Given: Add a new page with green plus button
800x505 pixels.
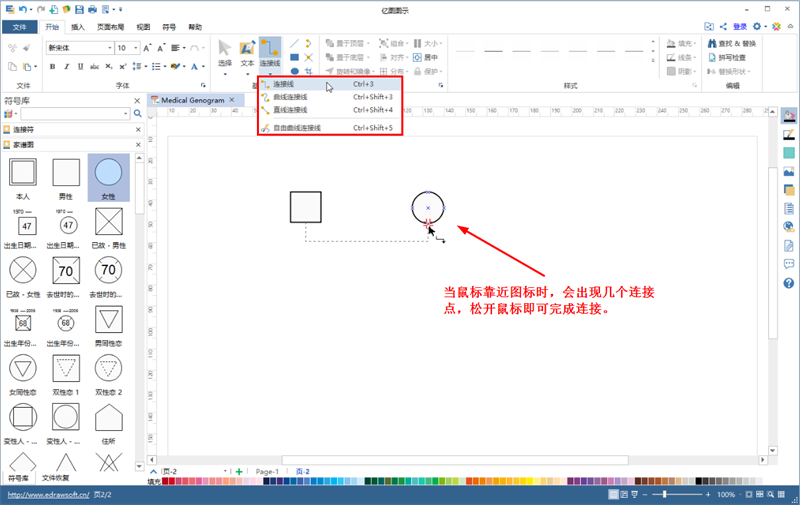Looking at the screenshot, I should coord(239,471).
